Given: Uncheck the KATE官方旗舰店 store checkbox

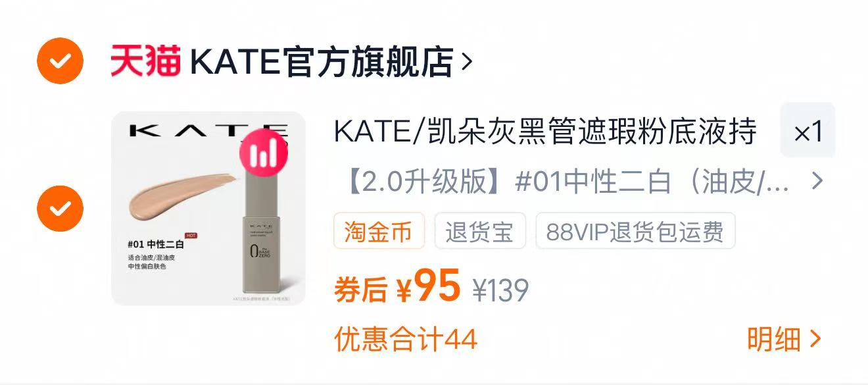Looking at the screenshot, I should click(x=60, y=61).
